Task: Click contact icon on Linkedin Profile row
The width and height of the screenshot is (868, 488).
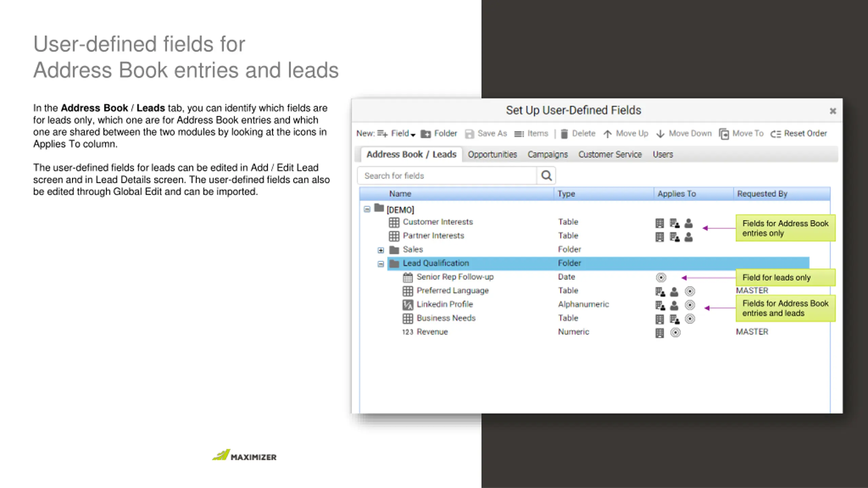Action: [660, 306]
